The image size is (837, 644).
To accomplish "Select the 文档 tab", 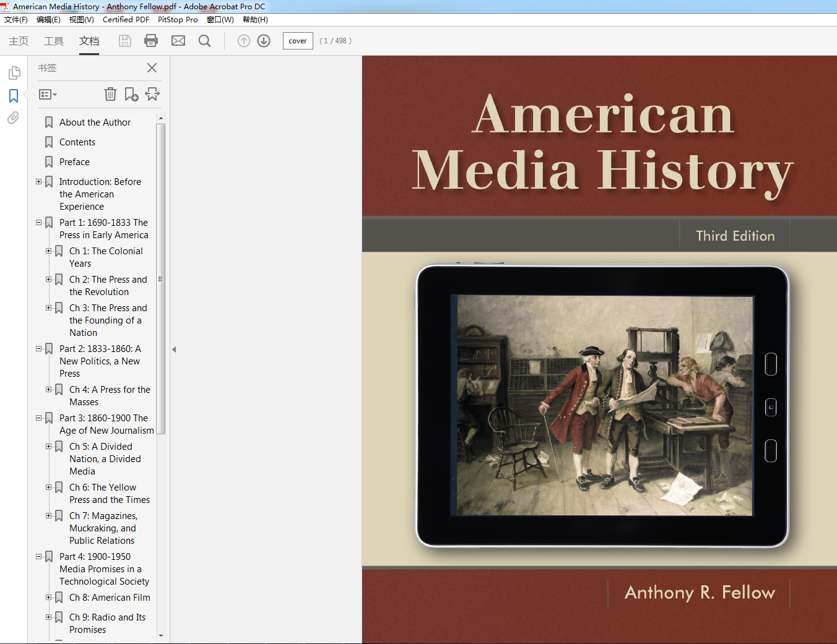I will (x=89, y=41).
